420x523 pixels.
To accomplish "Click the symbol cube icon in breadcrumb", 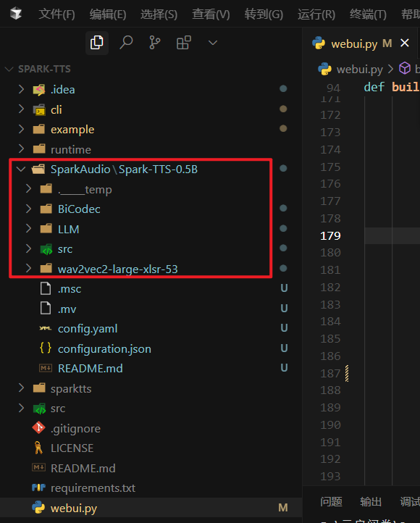I will (405, 68).
